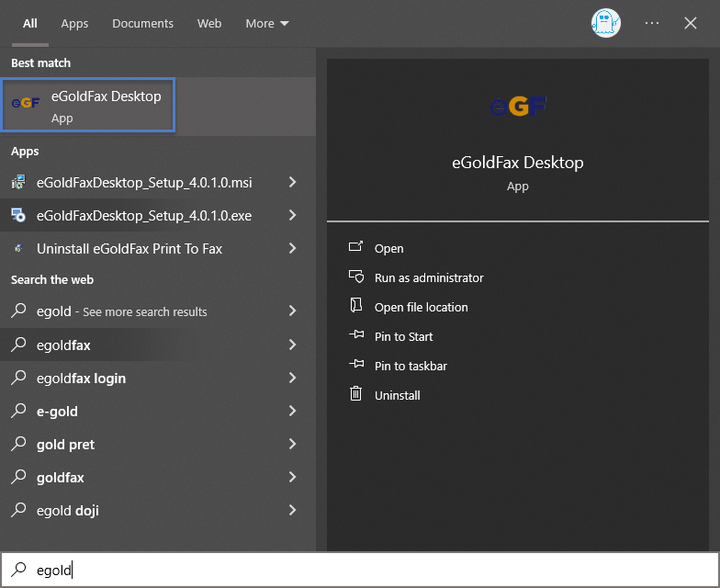The width and height of the screenshot is (720, 588).
Task: Expand the eGoldFaxDesktop_Setup msi chevron
Action: (292, 182)
